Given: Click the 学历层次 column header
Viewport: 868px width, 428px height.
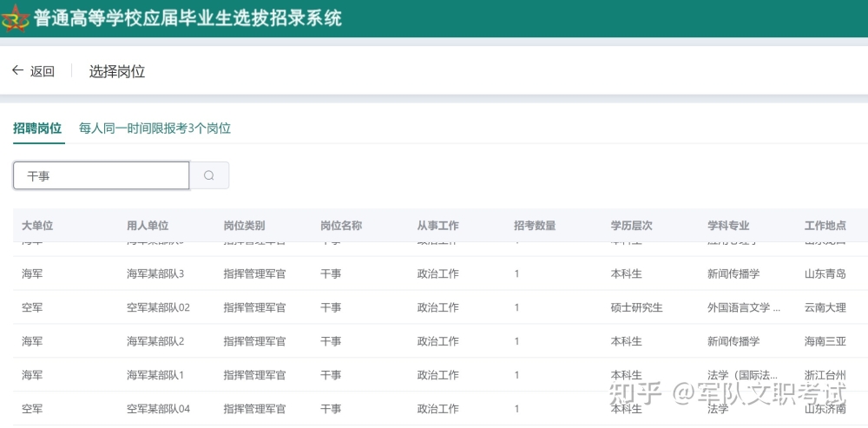Looking at the screenshot, I should tap(632, 226).
